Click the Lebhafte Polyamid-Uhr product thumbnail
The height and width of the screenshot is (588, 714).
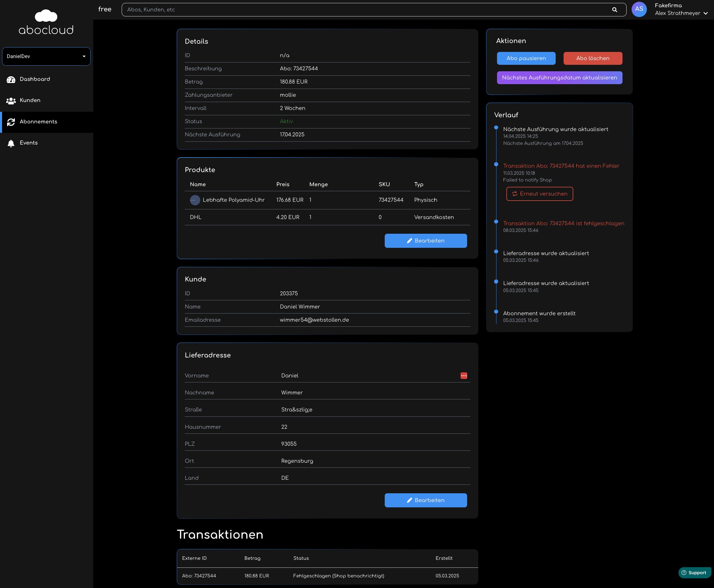tap(195, 200)
